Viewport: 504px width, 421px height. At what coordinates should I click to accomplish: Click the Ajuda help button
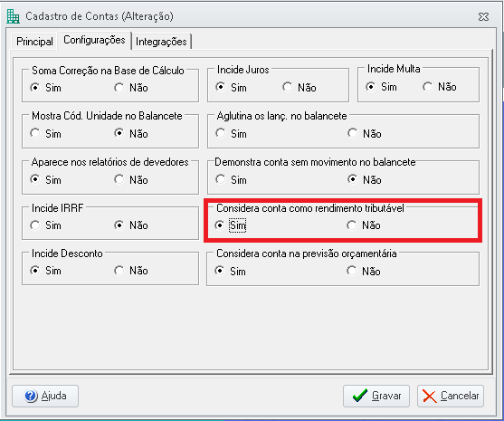click(x=45, y=396)
